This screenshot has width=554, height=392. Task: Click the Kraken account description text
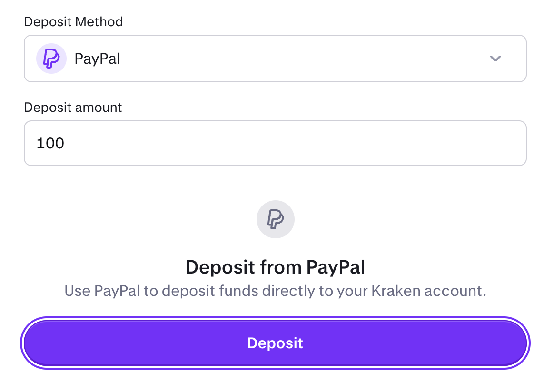tap(276, 290)
